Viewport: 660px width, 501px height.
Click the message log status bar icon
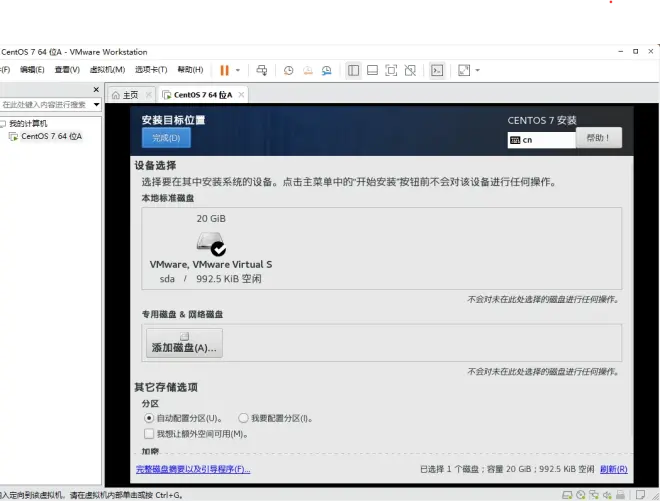pos(640,495)
